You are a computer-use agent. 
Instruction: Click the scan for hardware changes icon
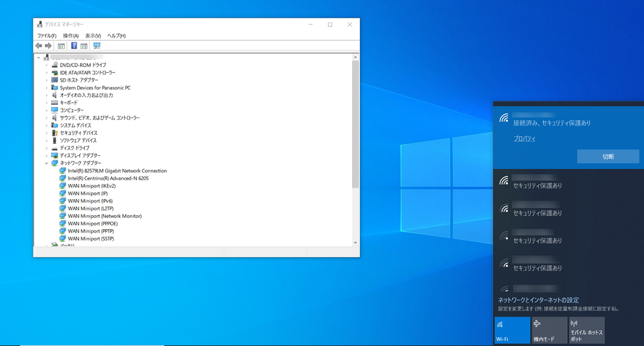97,46
